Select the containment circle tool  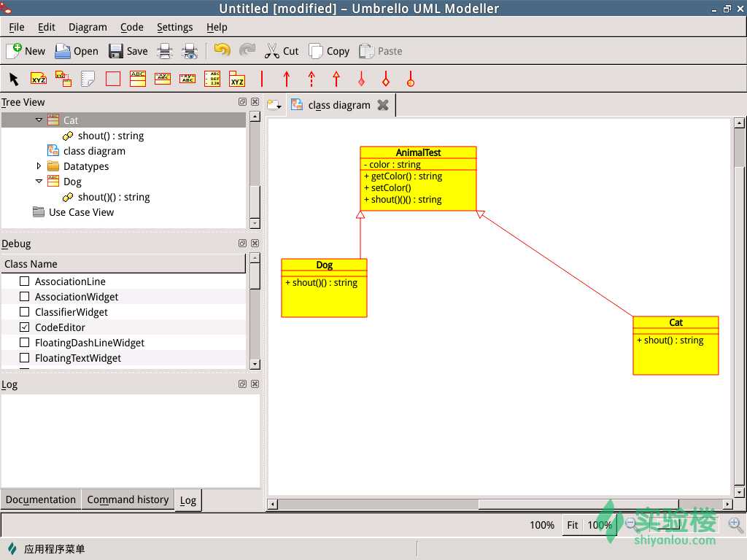411,79
